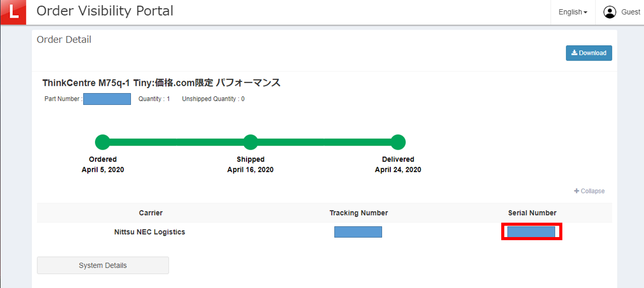Click the Quantity : 1 text
Screen dimensions: 644x288
pos(154,99)
